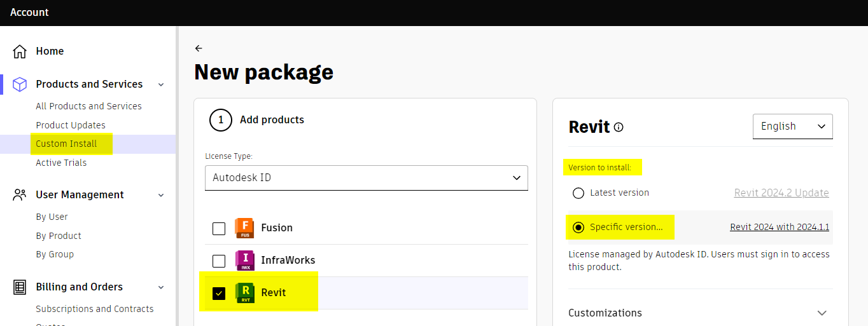Click the Billing and Orders icon
The height and width of the screenshot is (326, 868).
click(20, 287)
